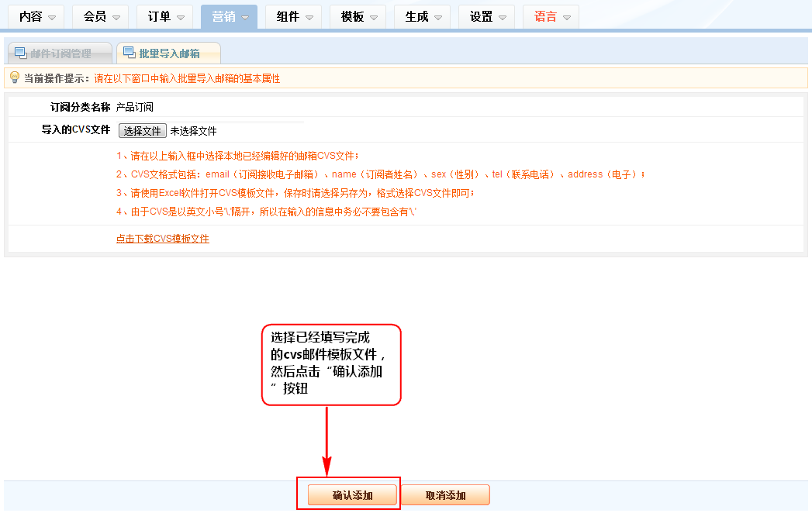Click the 点击下载CVS模板文件 link
Image resolution: width=812 pixels, height=513 pixels.
(x=163, y=239)
